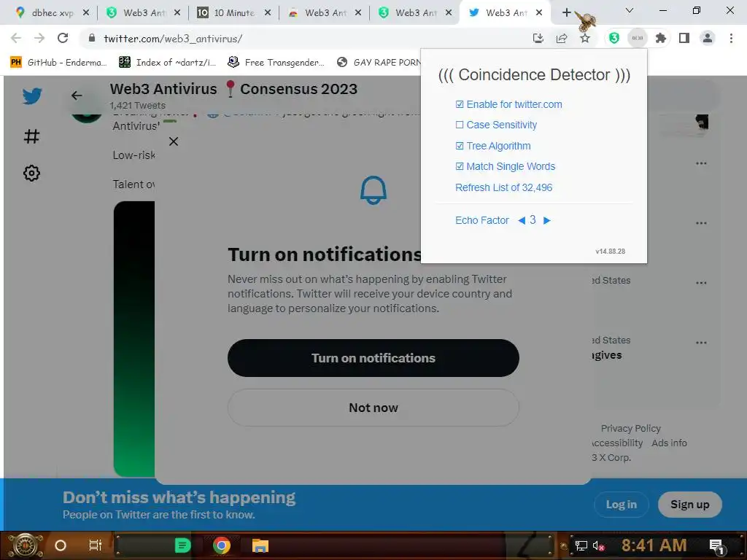Click the Not now button
The image size is (747, 560).
click(373, 408)
